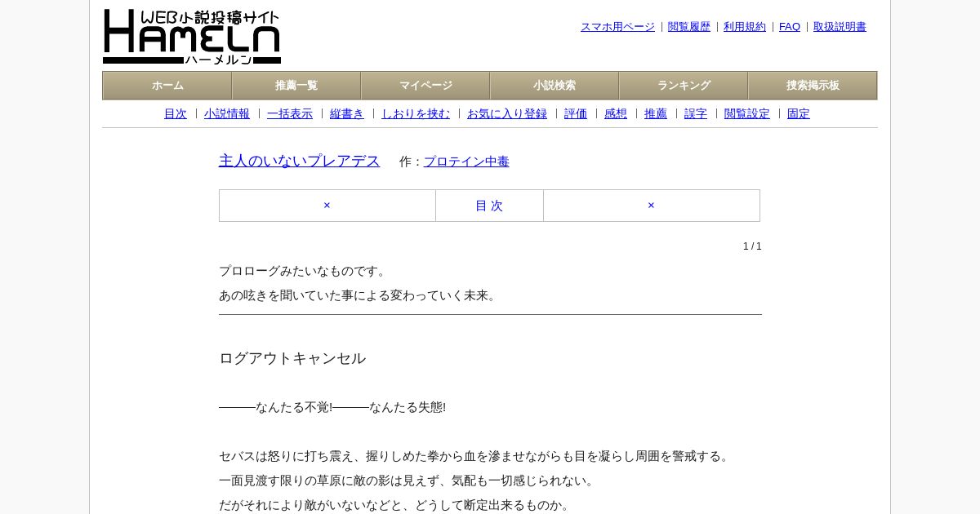The height and width of the screenshot is (514, 980).
Task: Switch to 縦書き display
Action: pos(347,114)
